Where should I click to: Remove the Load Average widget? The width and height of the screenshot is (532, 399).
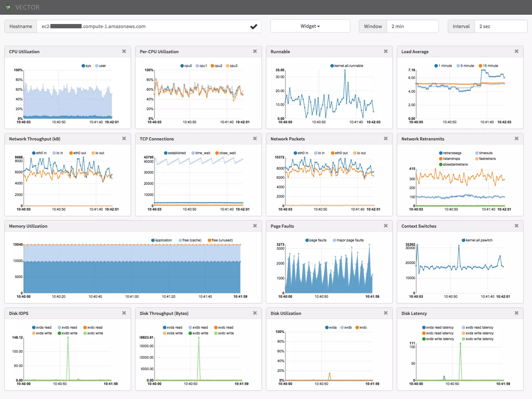[516, 51]
